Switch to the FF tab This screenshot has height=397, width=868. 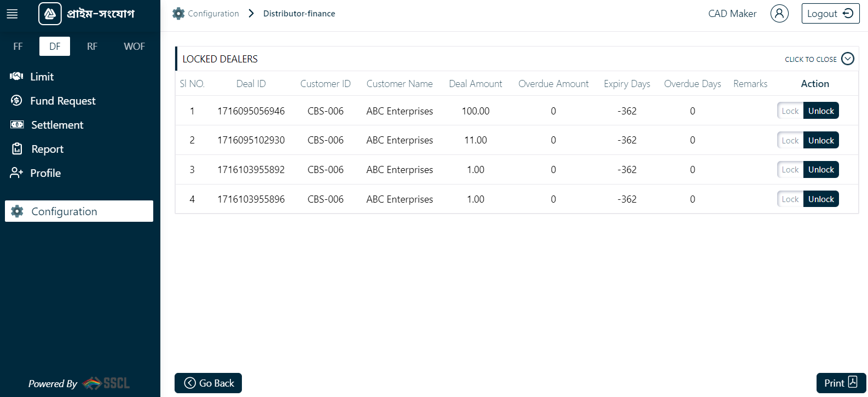pos(18,47)
